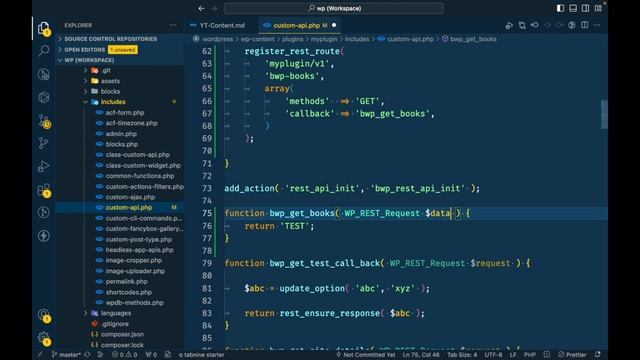Image resolution: width=640 pixels, height=360 pixels.
Task: Click the Prettier status bar icon
Action: point(573,355)
